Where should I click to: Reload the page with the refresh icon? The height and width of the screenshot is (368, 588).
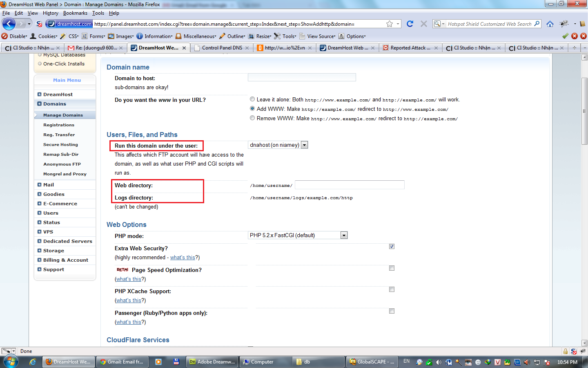410,24
